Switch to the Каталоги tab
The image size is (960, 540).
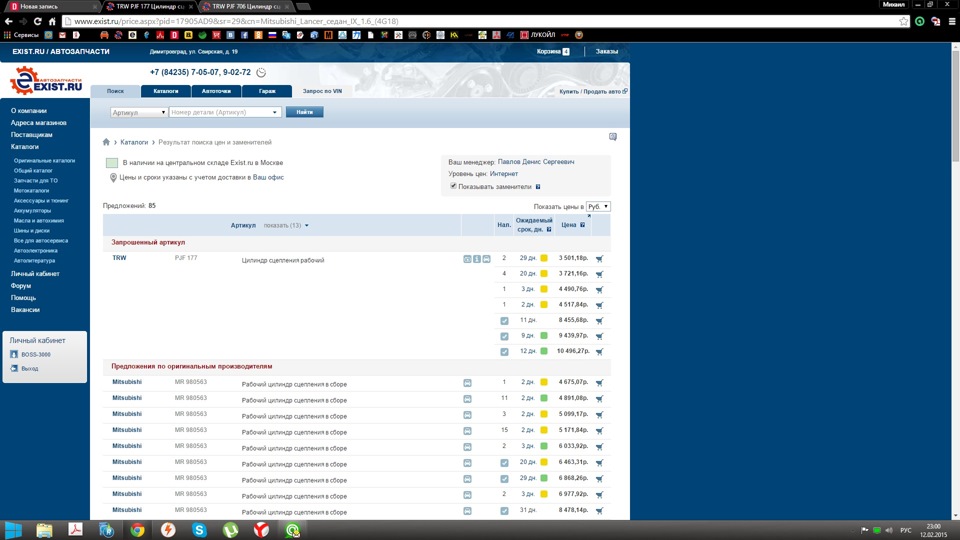click(165, 91)
